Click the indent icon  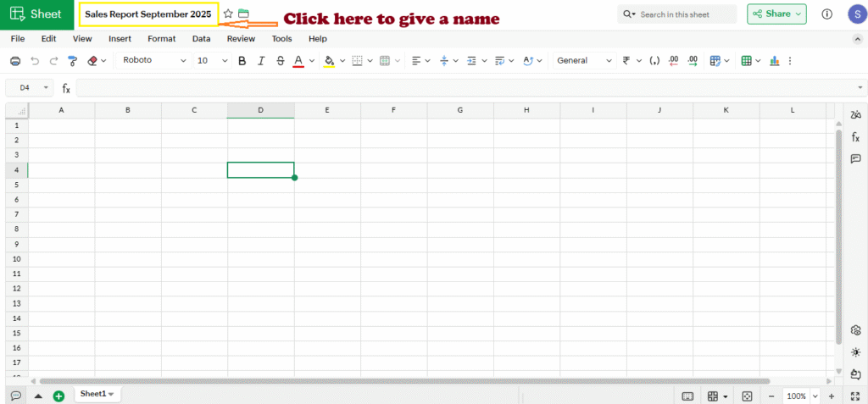pos(471,61)
